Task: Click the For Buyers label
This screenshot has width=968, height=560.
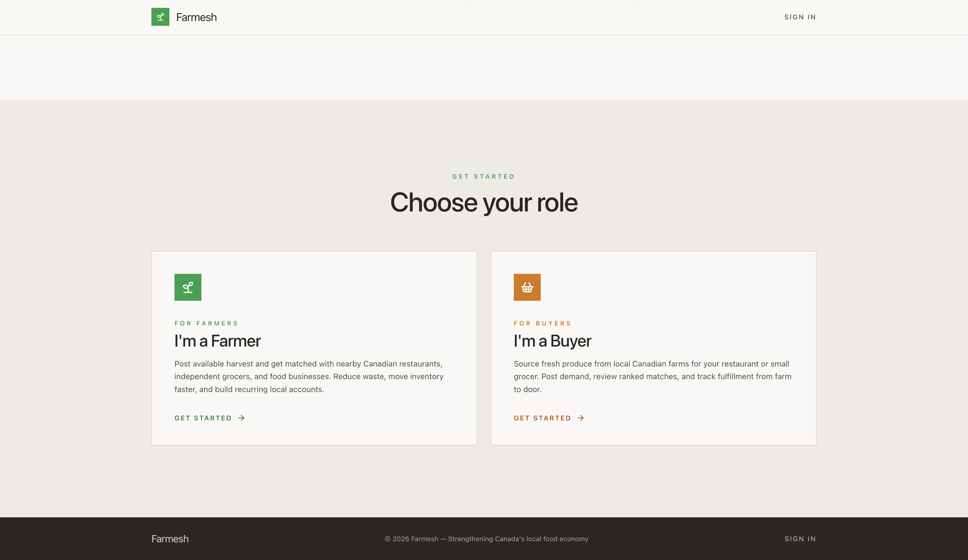Action: [x=542, y=324]
